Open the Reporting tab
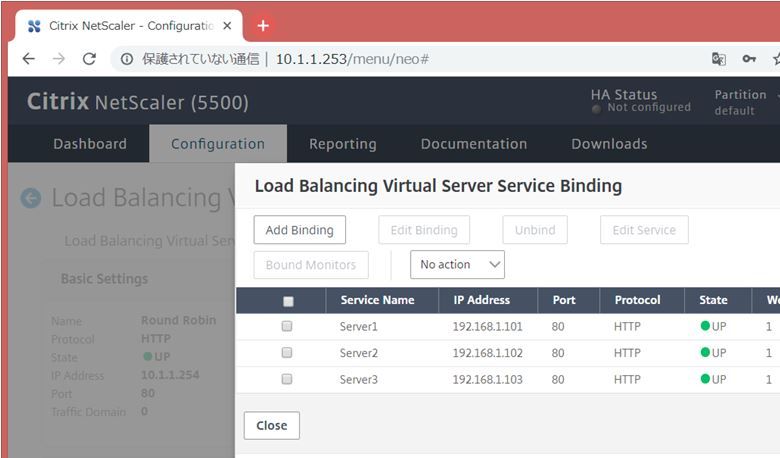This screenshot has height=458, width=780. [x=343, y=144]
